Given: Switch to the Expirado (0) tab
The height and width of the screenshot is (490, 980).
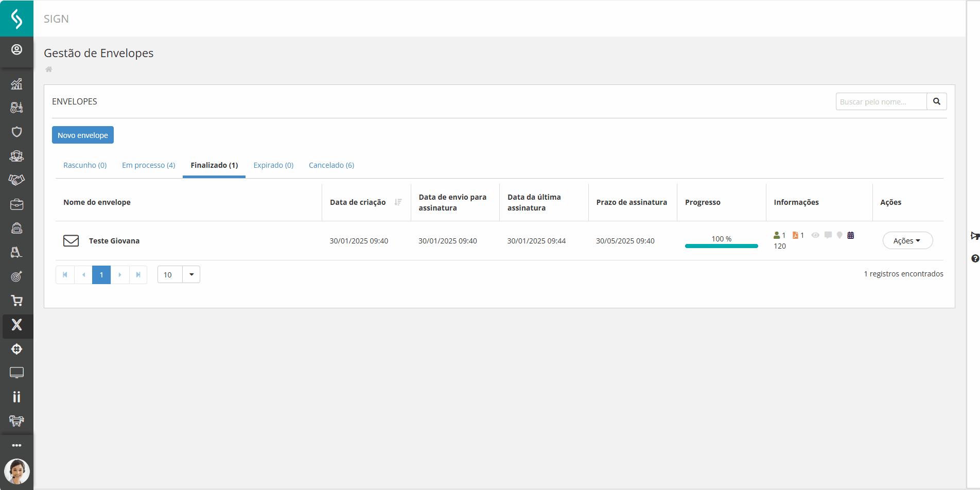Looking at the screenshot, I should 273,165.
